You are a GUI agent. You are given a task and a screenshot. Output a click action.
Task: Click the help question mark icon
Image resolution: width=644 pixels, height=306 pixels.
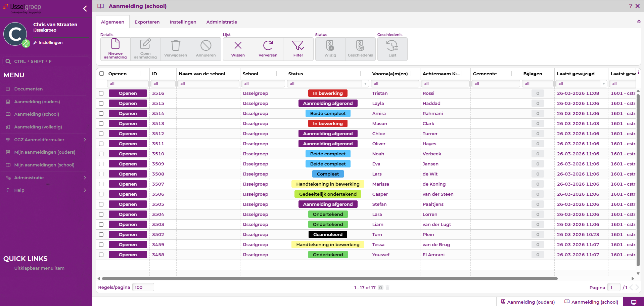631,6
